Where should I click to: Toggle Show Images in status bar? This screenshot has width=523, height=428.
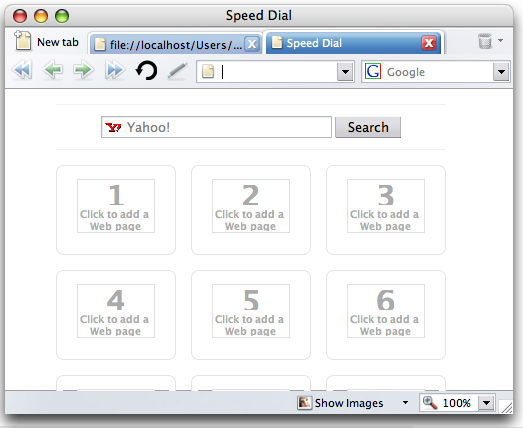[x=340, y=403]
